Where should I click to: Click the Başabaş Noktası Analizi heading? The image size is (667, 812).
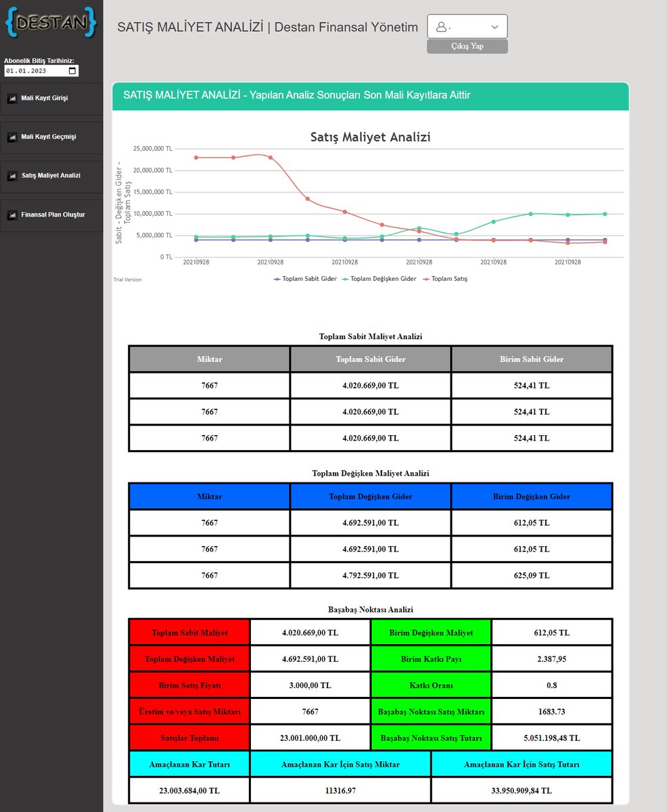pyautogui.click(x=371, y=610)
